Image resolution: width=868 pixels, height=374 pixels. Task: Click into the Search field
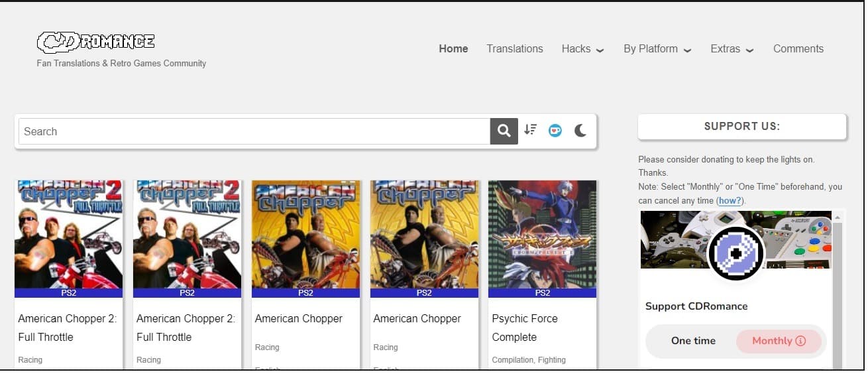[254, 131]
